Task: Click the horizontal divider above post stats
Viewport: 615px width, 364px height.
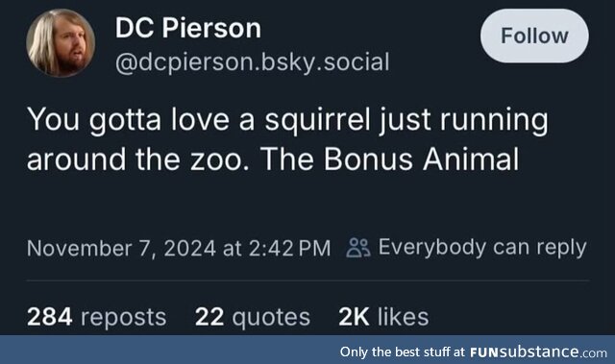Action: click(x=307, y=280)
